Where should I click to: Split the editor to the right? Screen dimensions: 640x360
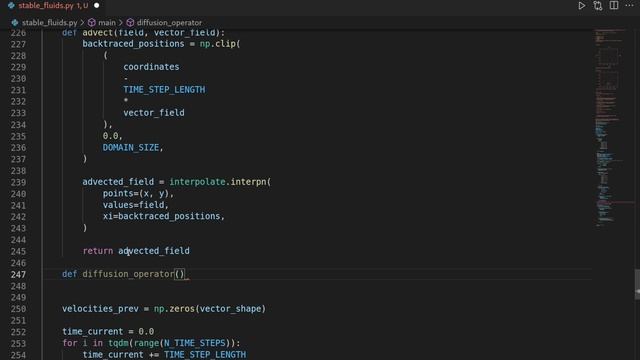click(x=614, y=5)
